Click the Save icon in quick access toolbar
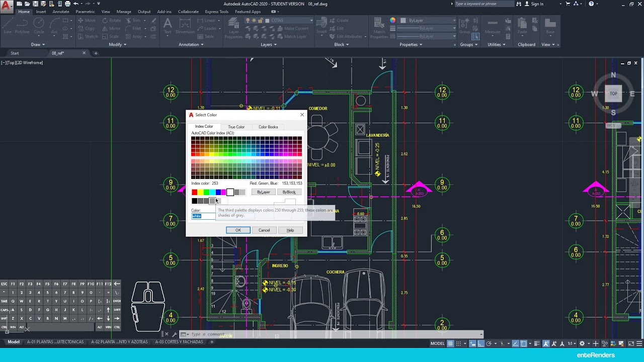This screenshot has width=644, height=362. 35,4
